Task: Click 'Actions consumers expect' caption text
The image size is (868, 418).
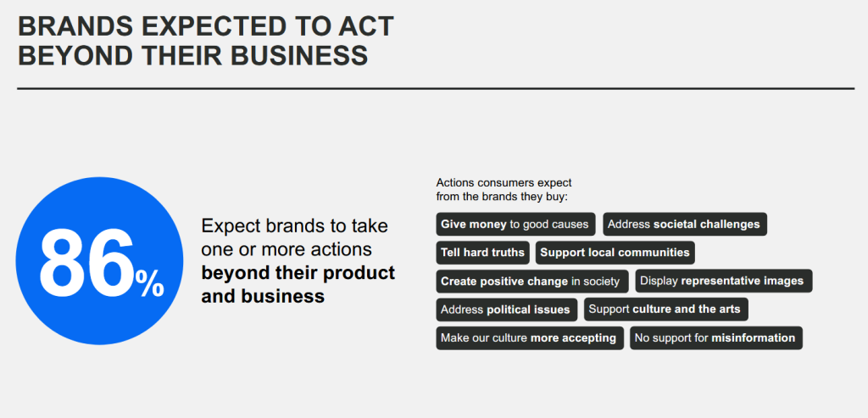Action: coord(504,182)
